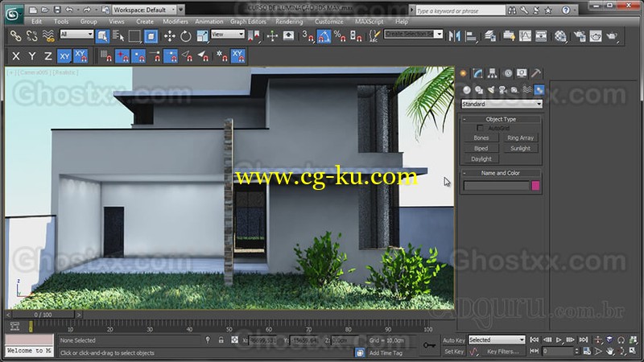Click the Align tool icon
This screenshot has width=644, height=362.
471,36
